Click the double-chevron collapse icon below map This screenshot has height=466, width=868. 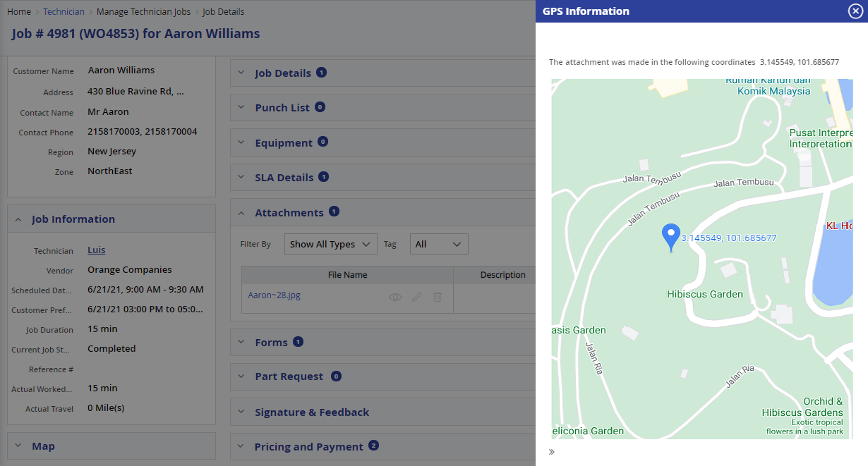coord(552,452)
